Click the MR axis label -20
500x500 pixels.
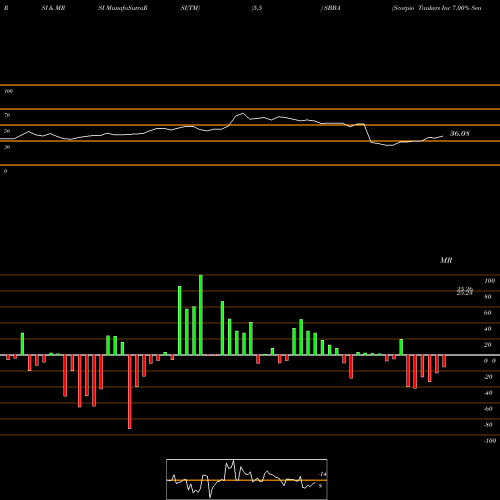tap(488, 377)
